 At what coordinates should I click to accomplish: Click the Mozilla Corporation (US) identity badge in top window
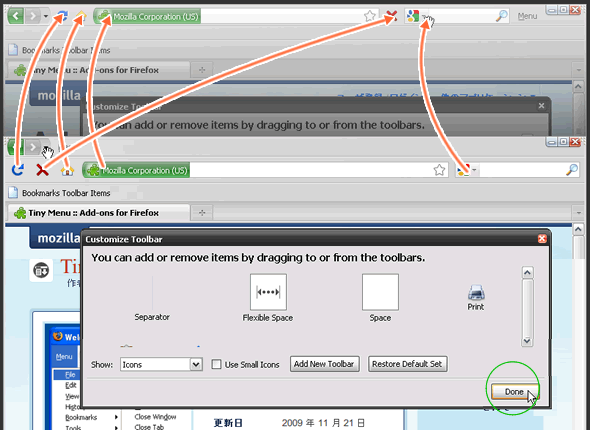point(147,17)
